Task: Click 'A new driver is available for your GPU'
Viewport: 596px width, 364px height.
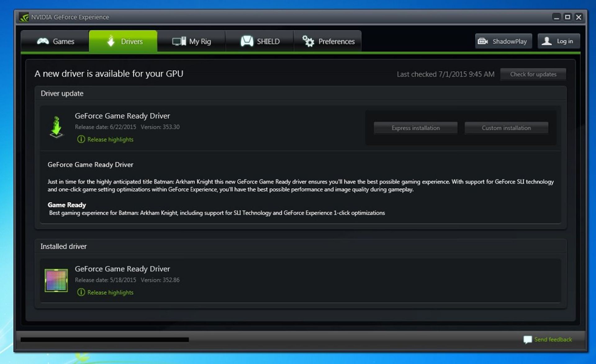Action: 109,74
